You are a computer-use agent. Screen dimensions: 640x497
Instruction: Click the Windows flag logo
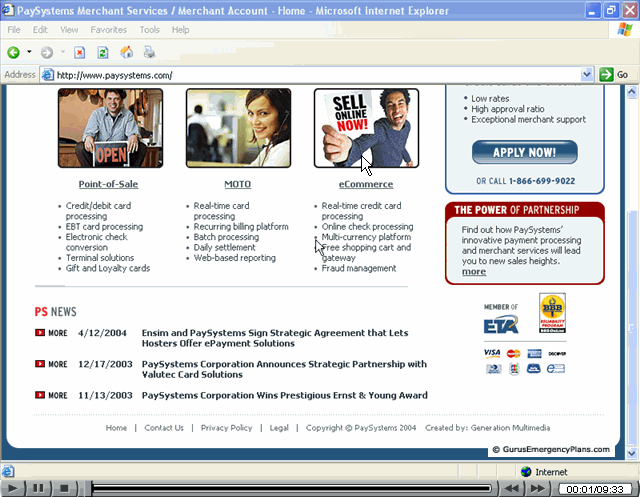click(624, 29)
